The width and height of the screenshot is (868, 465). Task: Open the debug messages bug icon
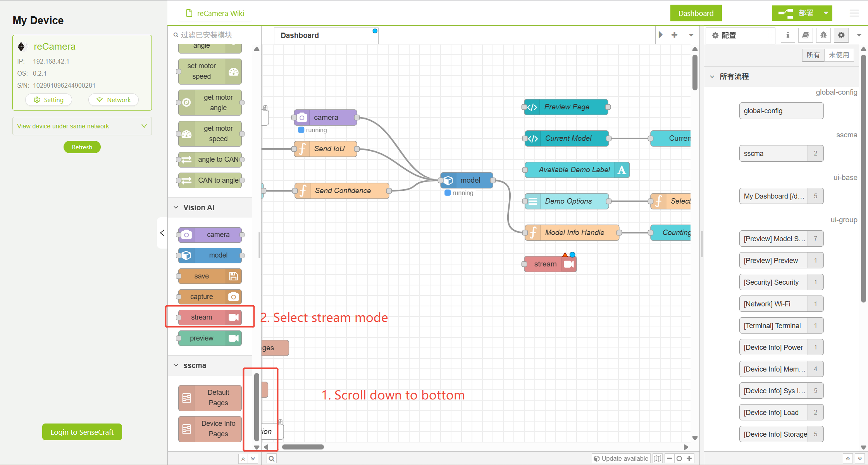[823, 35]
